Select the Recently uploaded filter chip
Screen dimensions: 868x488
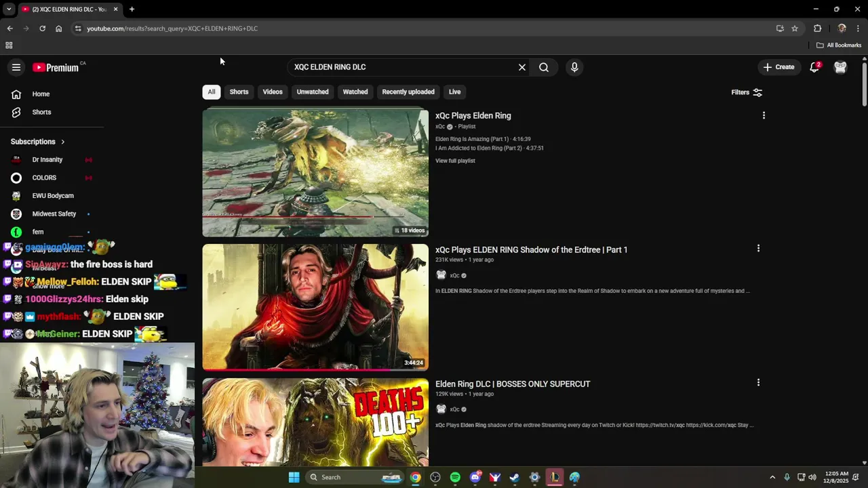tap(408, 92)
